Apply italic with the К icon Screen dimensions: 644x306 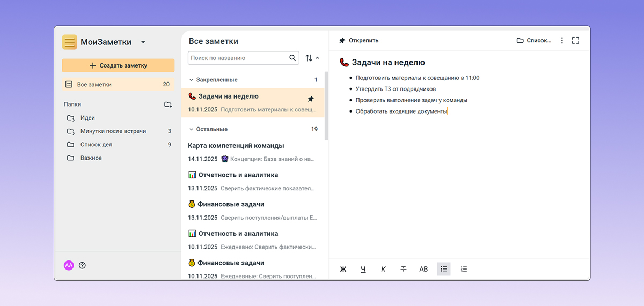coord(383,269)
